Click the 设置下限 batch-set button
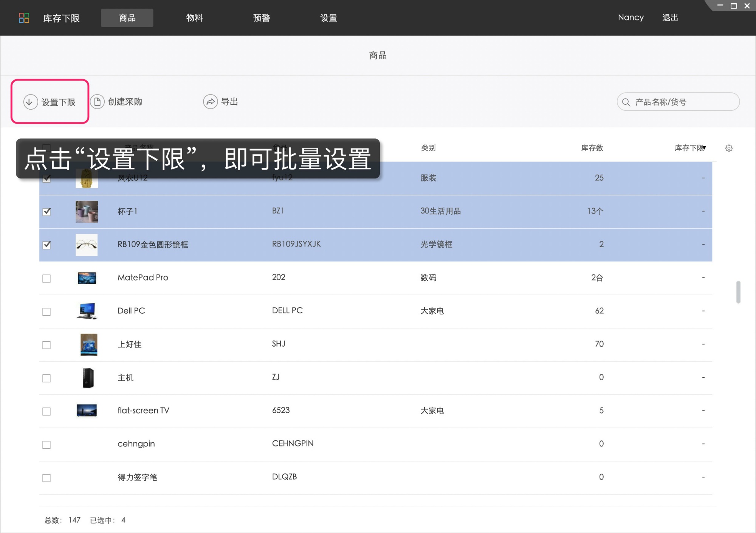Screen dimensions: 756x533 point(57,102)
